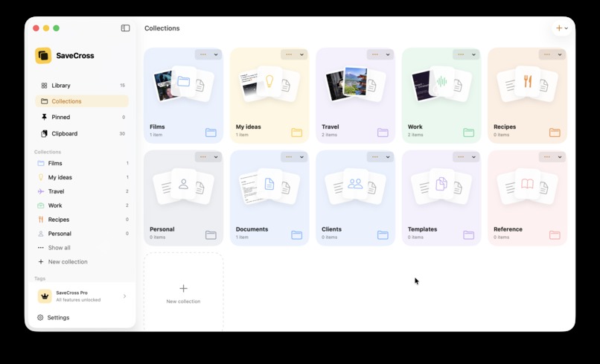Click the two-people icon on Clients card
Screen dimensions: 600x364
[x=356, y=184]
